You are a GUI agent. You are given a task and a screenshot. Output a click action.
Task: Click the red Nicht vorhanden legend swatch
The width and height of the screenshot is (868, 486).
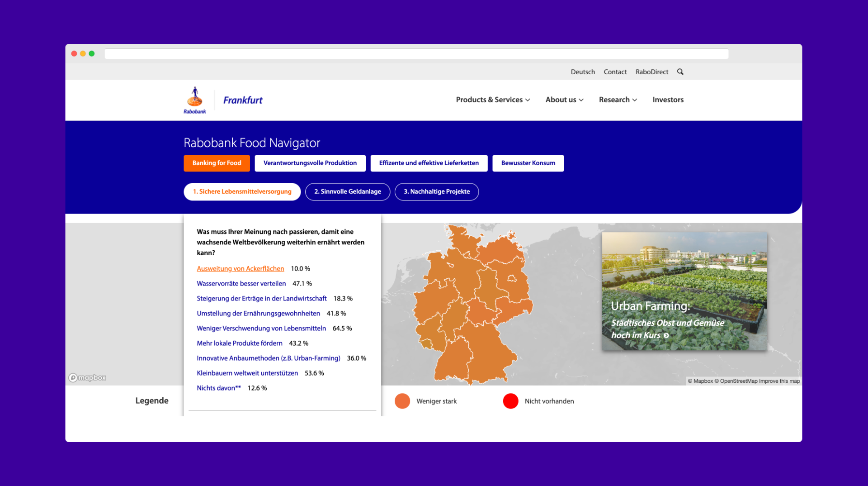(510, 401)
